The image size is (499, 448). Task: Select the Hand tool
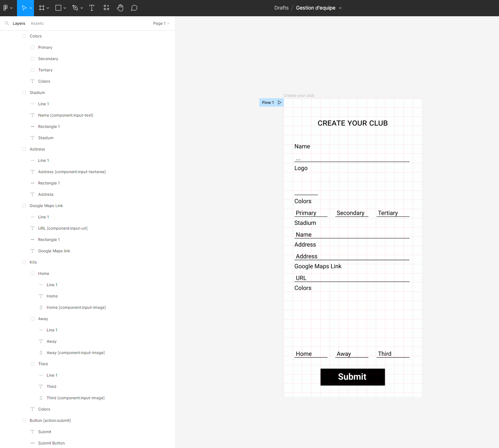pyautogui.click(x=120, y=8)
